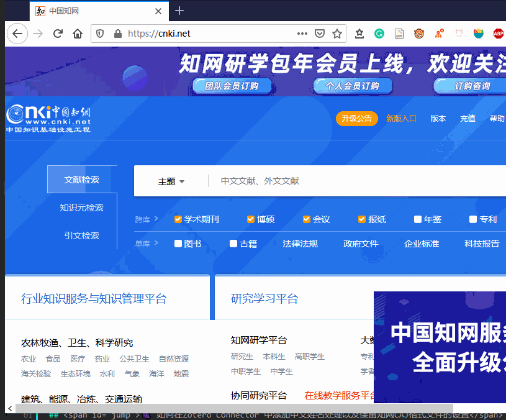Open the 企业标准 database link

pyautogui.click(x=422, y=244)
